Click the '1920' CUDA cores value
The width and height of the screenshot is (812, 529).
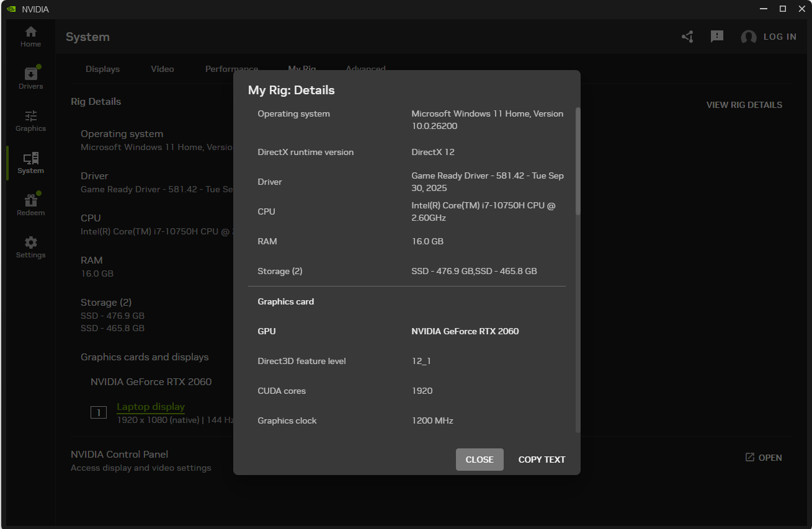tap(422, 391)
